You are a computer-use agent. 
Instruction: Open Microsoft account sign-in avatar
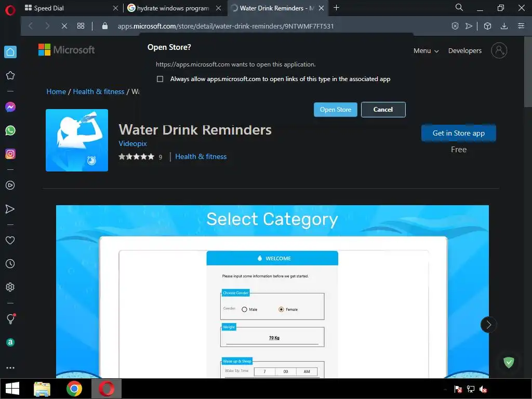(499, 50)
